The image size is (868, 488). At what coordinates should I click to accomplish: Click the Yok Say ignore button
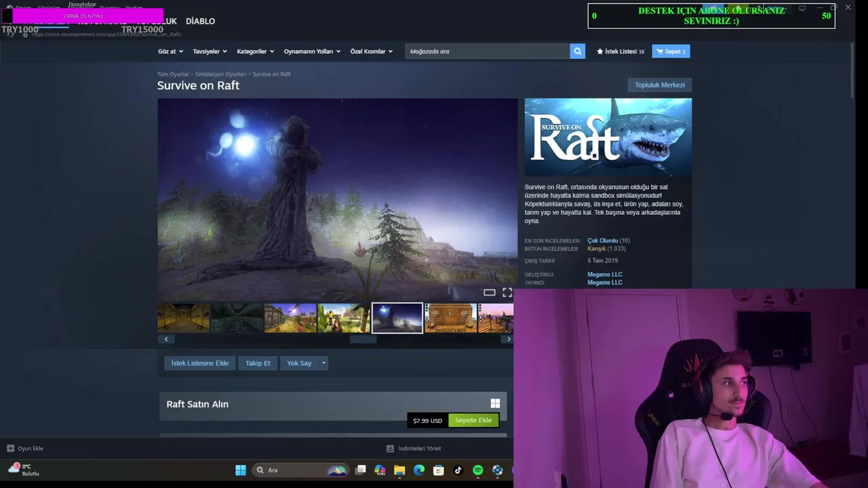pos(299,363)
